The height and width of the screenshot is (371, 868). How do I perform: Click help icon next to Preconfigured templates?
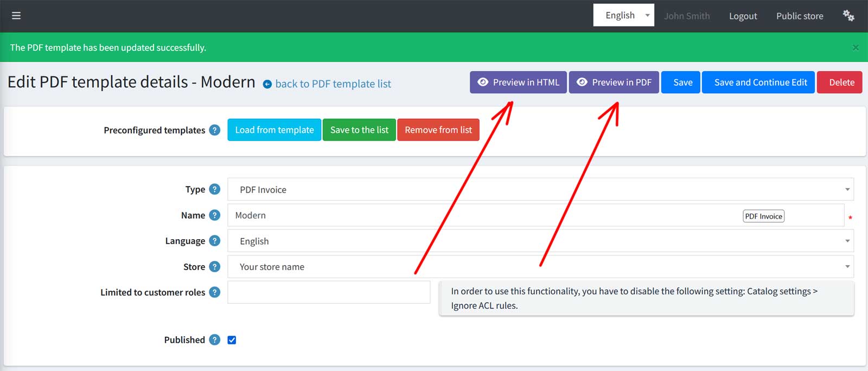click(x=215, y=130)
